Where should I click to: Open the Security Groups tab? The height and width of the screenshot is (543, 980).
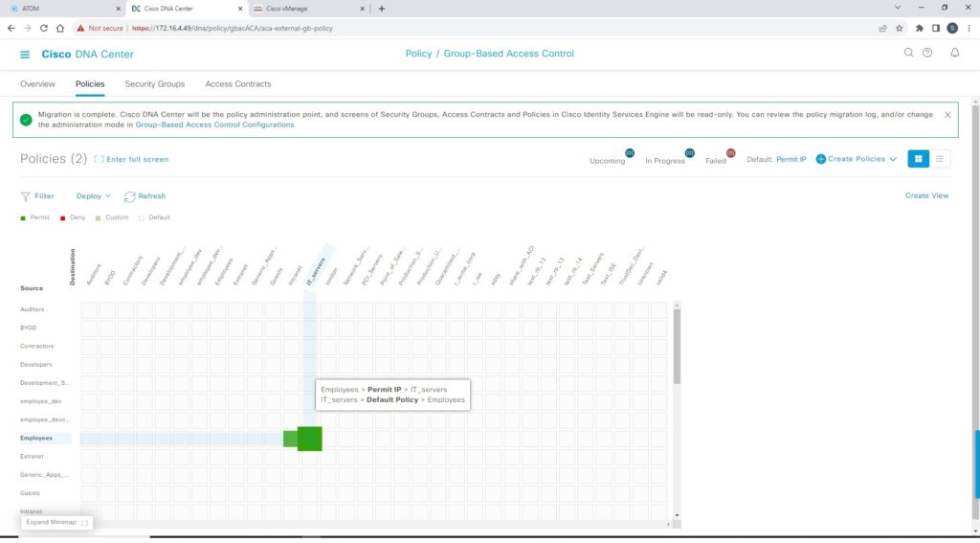[155, 84]
